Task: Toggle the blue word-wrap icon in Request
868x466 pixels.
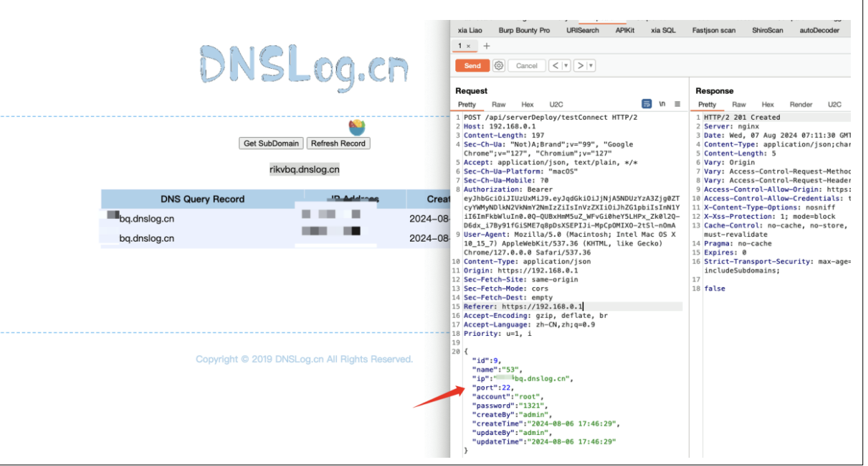Action: point(647,104)
